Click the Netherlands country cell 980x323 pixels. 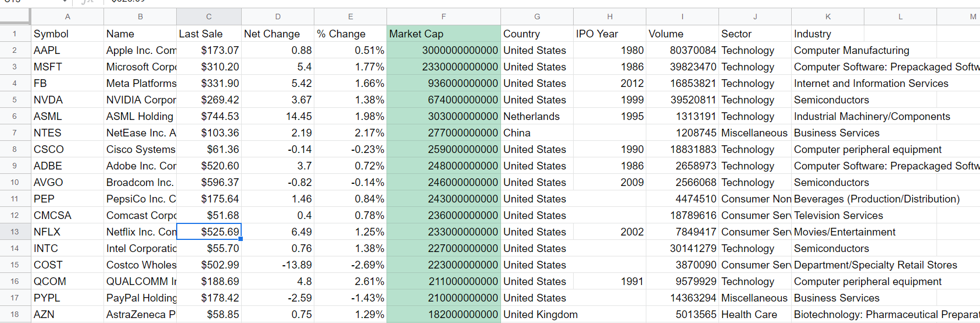coord(537,116)
